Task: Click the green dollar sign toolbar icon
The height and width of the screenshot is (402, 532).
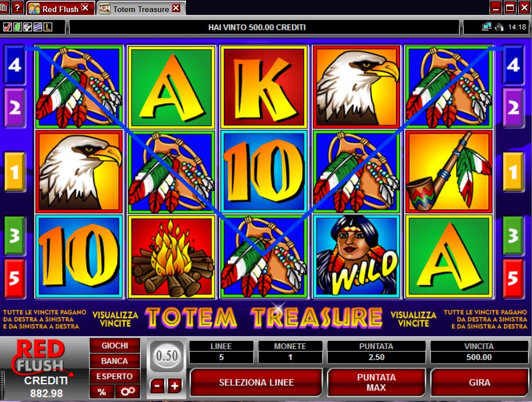Action: pos(18,27)
